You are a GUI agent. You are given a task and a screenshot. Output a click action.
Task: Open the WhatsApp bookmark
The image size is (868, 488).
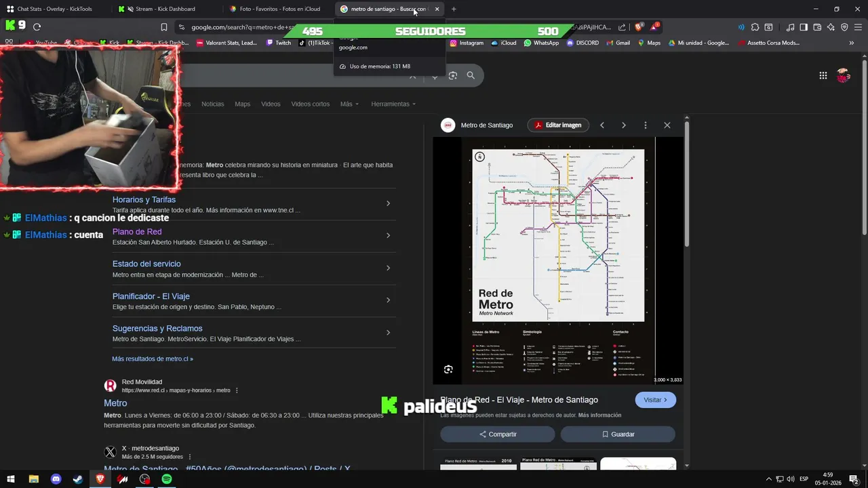[x=541, y=43]
